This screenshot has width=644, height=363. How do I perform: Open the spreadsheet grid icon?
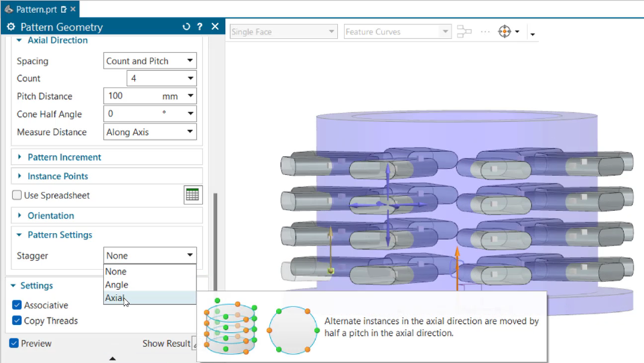click(x=192, y=195)
